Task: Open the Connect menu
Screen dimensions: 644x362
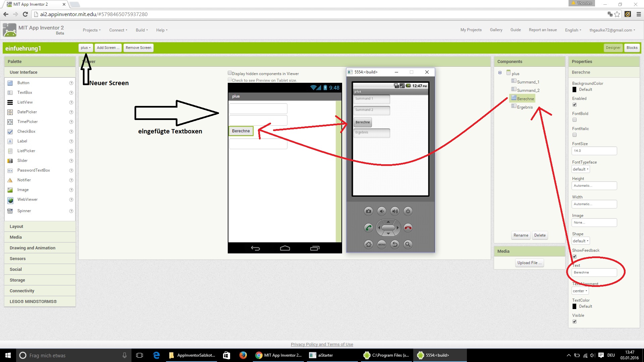Action: pos(118,30)
